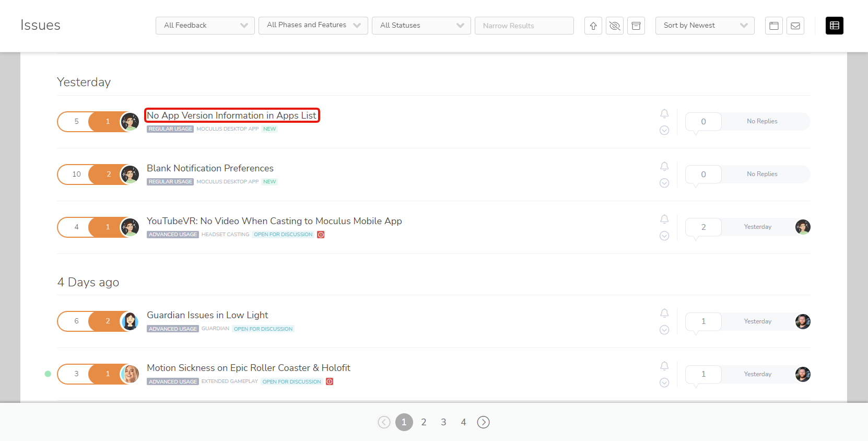Click the author avatar on Motion Sickness row
Viewport: 868px width, 441px height.
[x=130, y=374]
